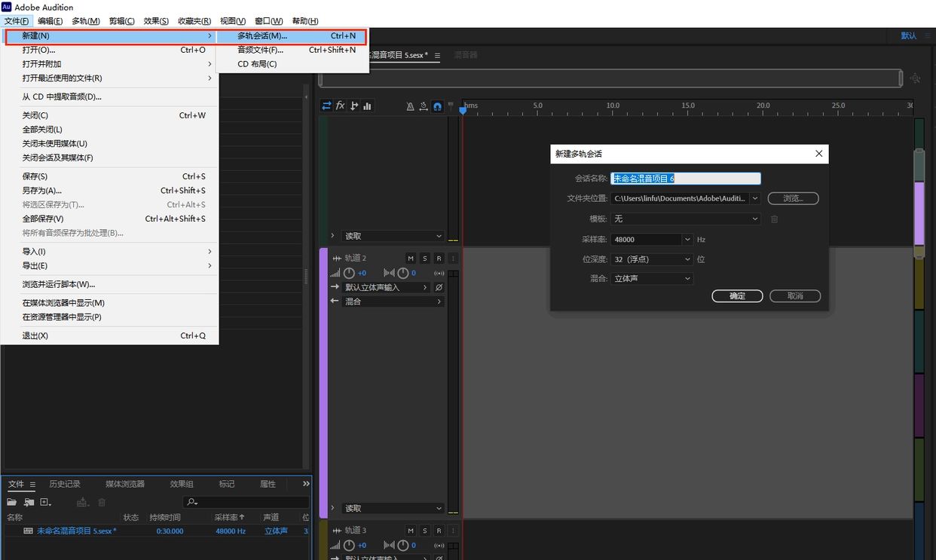Solo Track 2 with the S button
The image size is (936, 560).
click(425, 258)
